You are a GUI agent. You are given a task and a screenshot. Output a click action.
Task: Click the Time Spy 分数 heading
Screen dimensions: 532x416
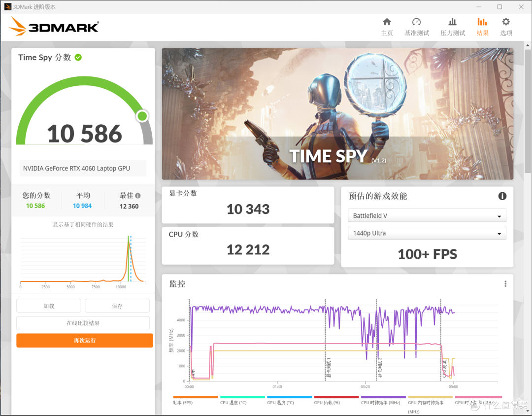[44, 57]
